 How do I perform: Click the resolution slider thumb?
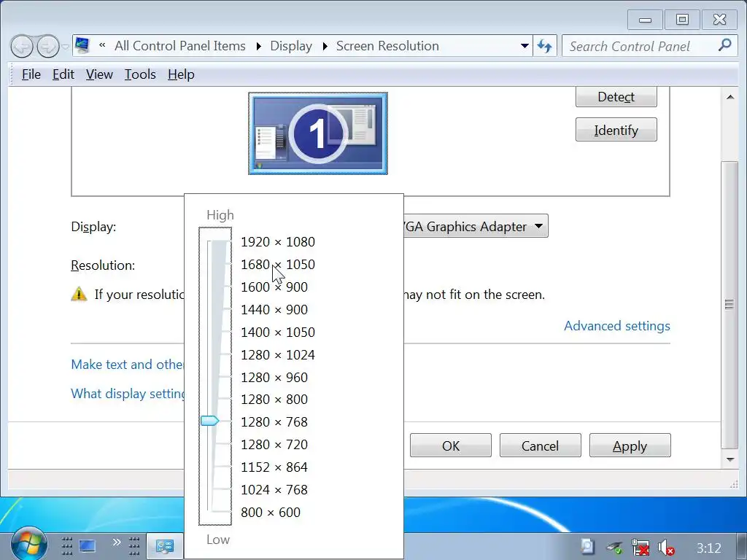[209, 421]
